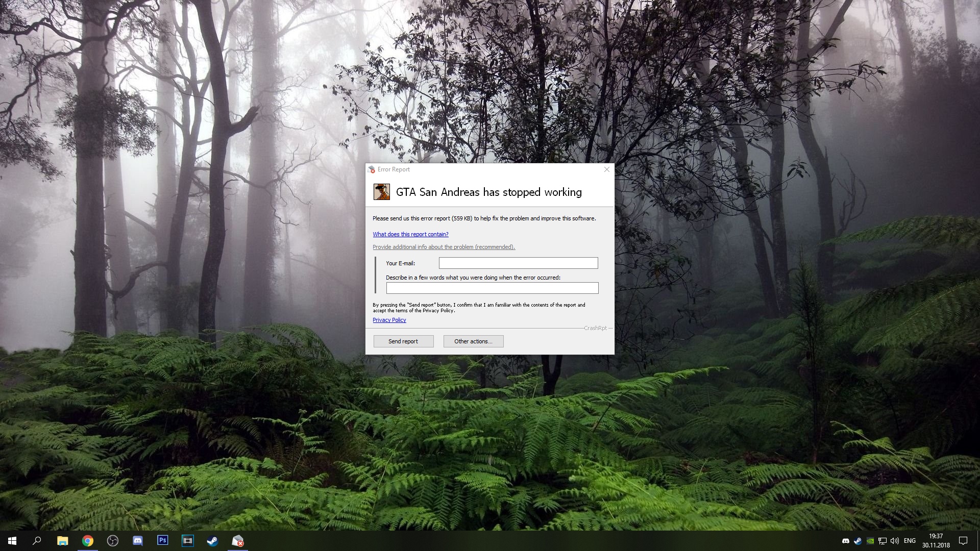980x551 pixels.
Task: Open Discord from the taskbar
Action: tap(137, 541)
